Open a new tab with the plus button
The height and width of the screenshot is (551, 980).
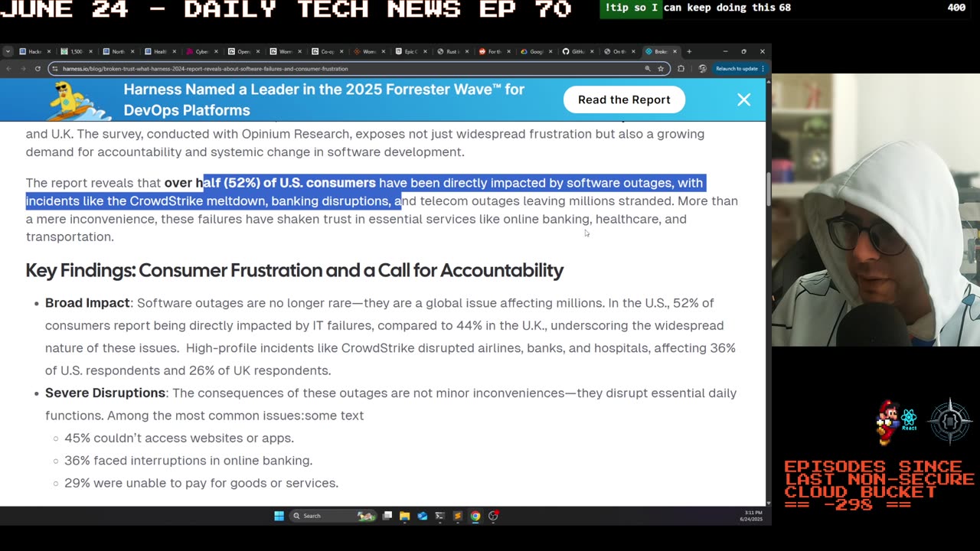pyautogui.click(x=689, y=51)
